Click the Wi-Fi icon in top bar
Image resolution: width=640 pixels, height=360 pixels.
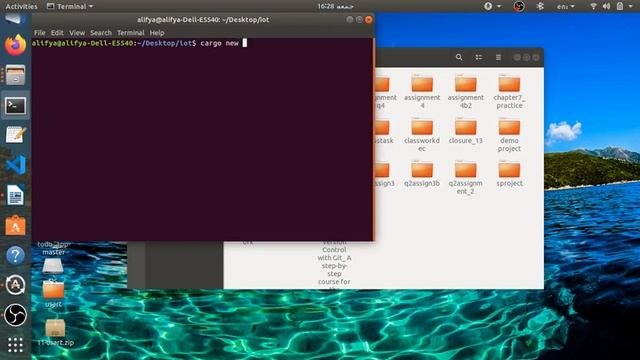[x=593, y=6]
